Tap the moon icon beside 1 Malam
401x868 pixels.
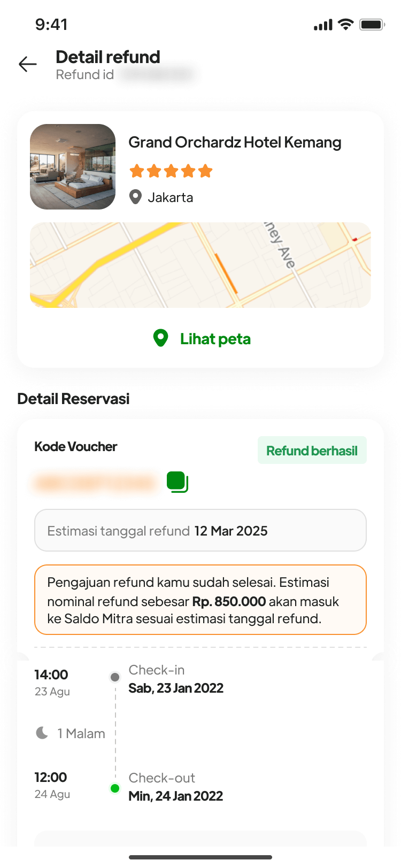coord(42,733)
